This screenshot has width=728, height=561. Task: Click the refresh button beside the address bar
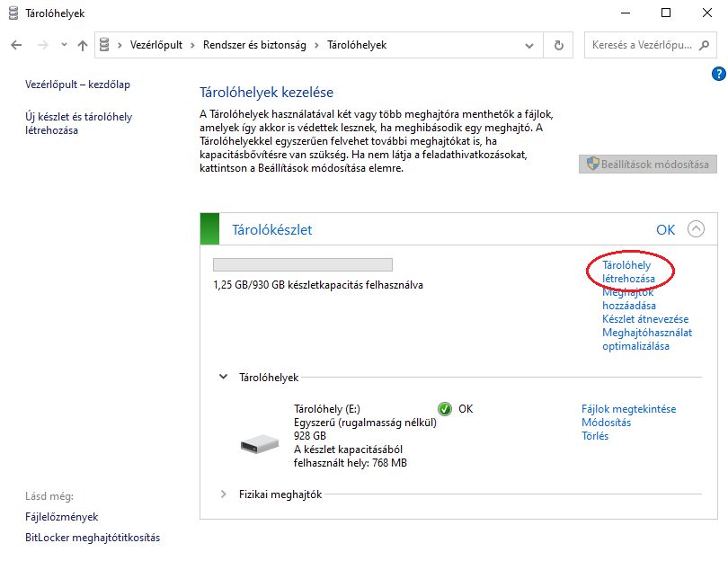click(x=559, y=45)
